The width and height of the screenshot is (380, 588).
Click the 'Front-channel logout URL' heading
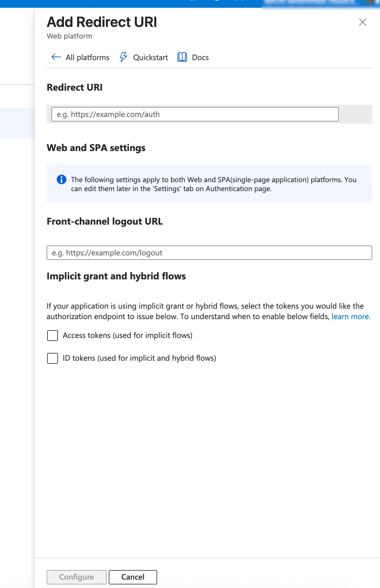105,221
